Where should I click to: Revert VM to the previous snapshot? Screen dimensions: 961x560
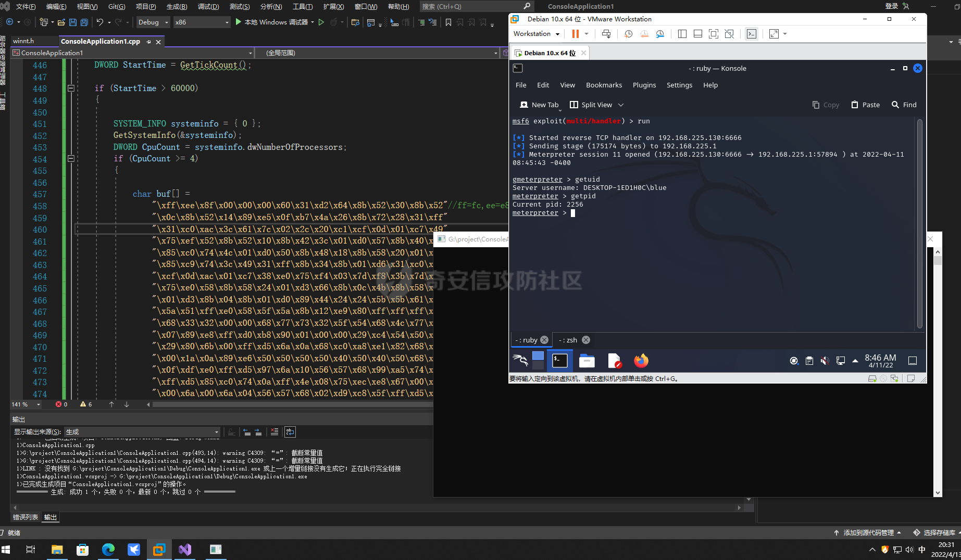click(x=644, y=34)
